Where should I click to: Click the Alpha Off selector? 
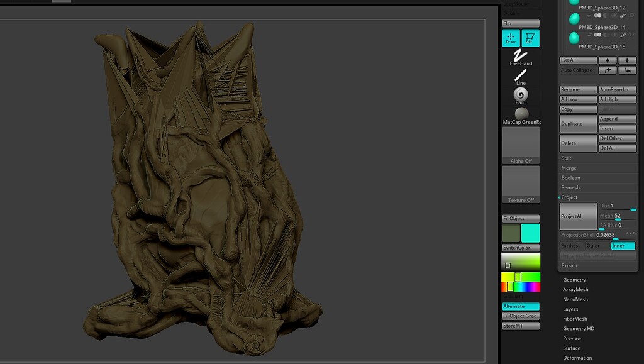click(520, 145)
